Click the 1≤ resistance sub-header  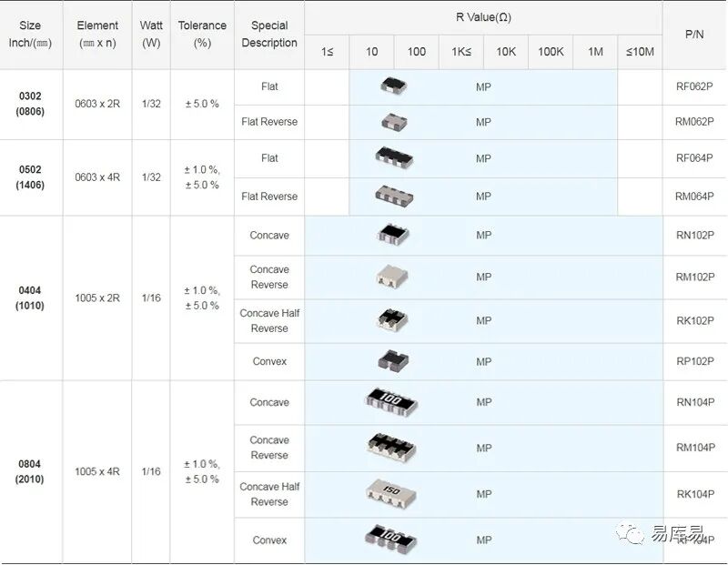327,52
